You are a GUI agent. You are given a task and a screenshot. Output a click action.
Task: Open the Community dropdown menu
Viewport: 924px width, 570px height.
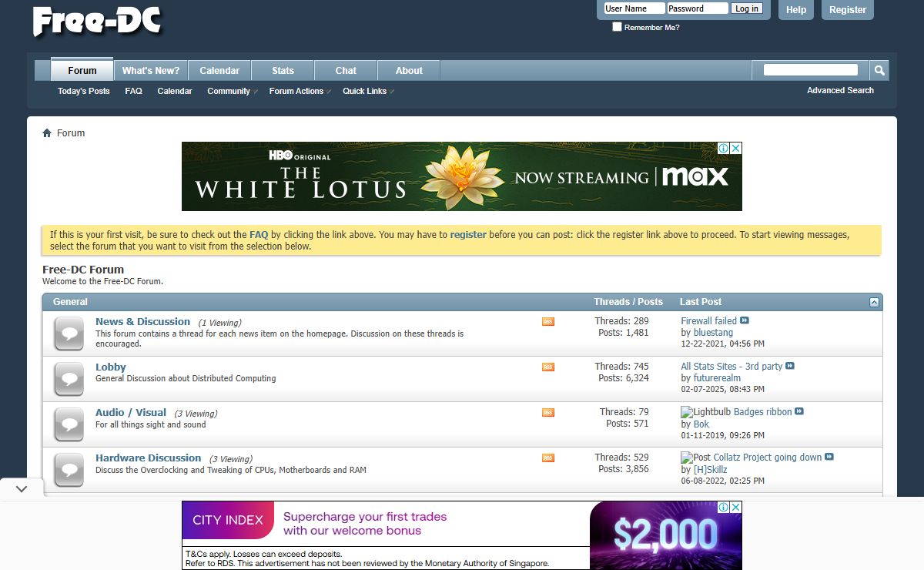click(231, 91)
